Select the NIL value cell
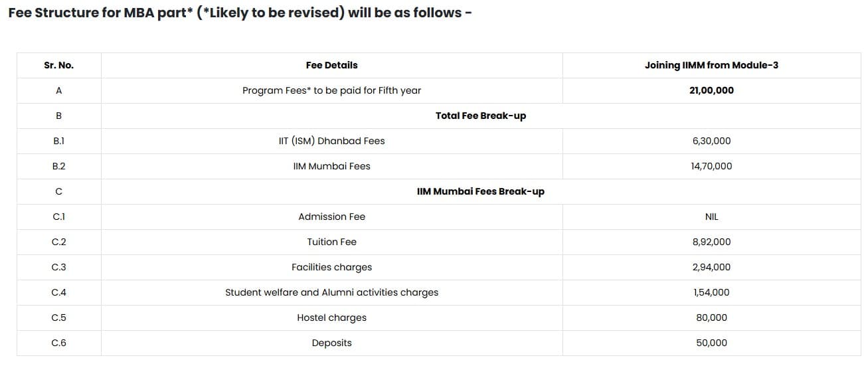 coord(711,217)
